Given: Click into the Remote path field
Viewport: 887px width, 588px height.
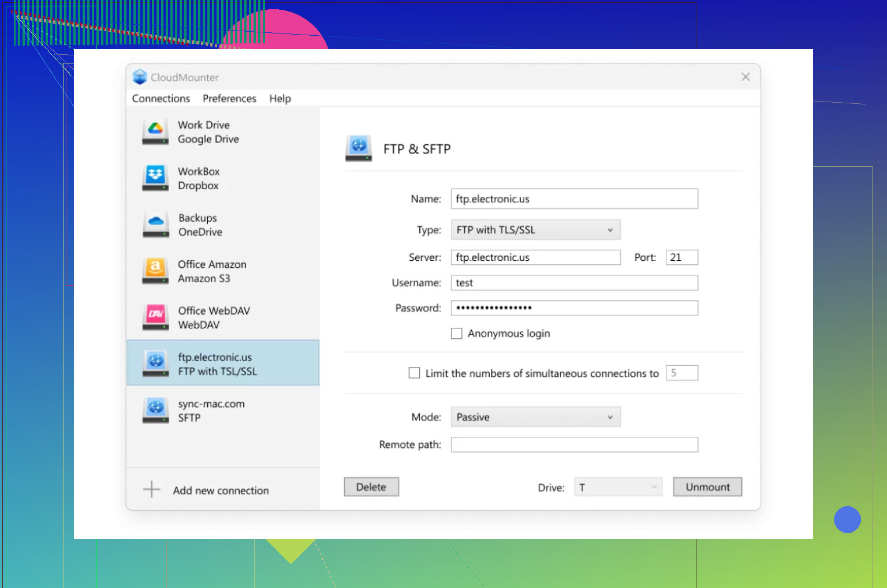Looking at the screenshot, I should click(574, 445).
